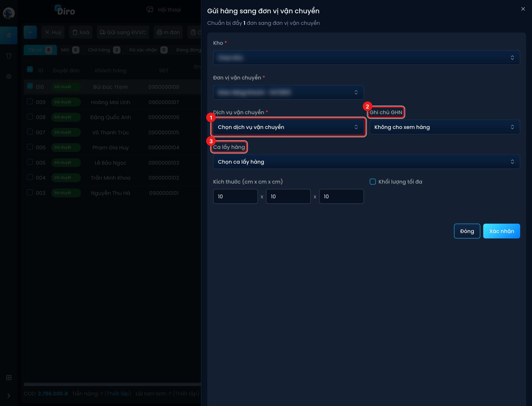Click the plus add order button
Image resolution: width=532 pixels, height=406 pixels.
click(30, 32)
